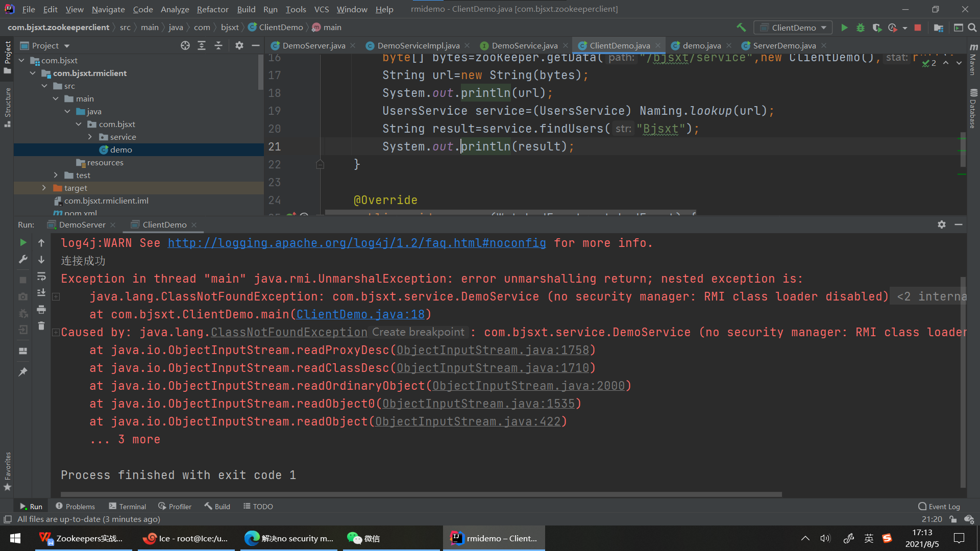Open ClientDemo run configuration dropdown
This screenshot has width=980, height=551.
[x=794, y=28]
